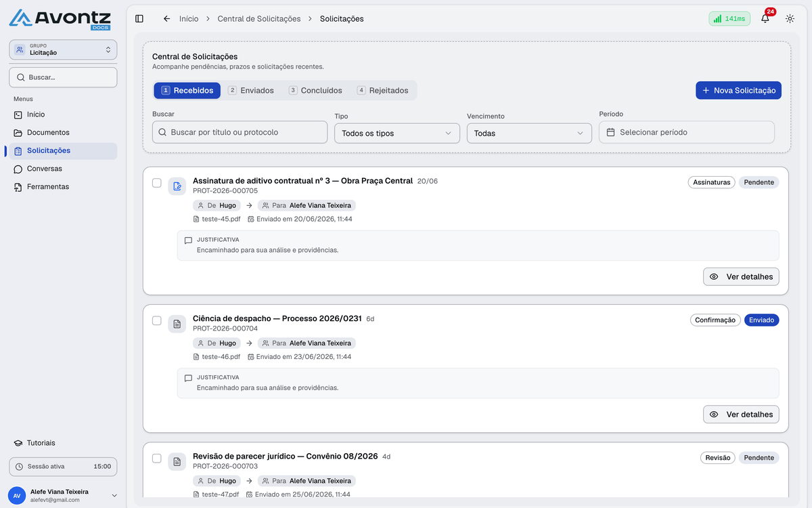Click the magnifier icon in sidebar Buscar

click(21, 77)
